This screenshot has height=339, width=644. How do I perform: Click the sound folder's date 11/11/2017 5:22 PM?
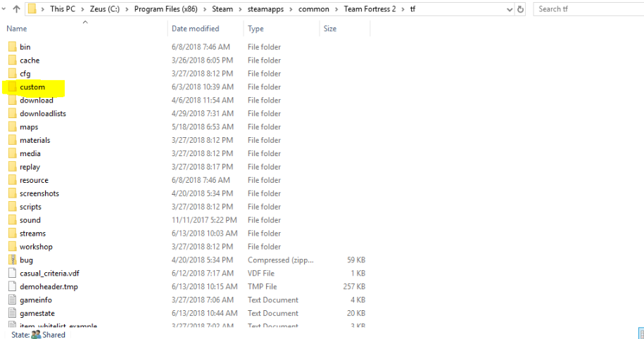coord(204,220)
